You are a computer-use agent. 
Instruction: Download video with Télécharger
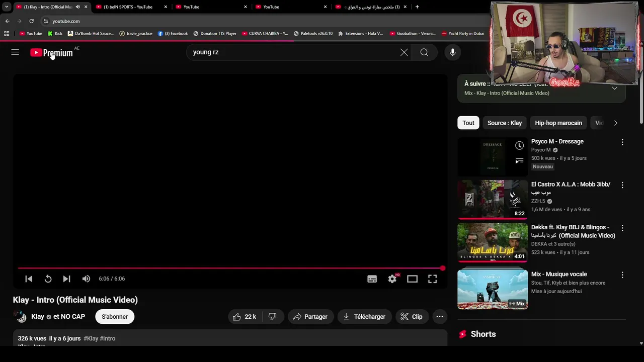pyautogui.click(x=364, y=317)
